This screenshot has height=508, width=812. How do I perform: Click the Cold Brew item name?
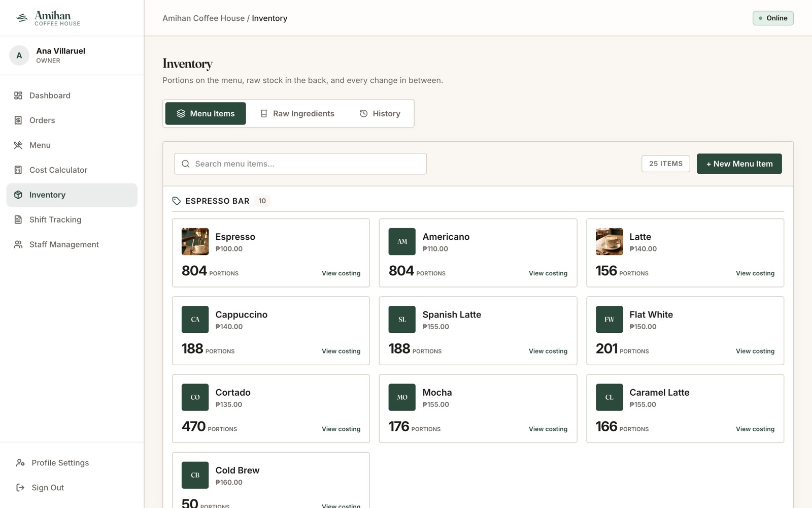click(x=238, y=470)
